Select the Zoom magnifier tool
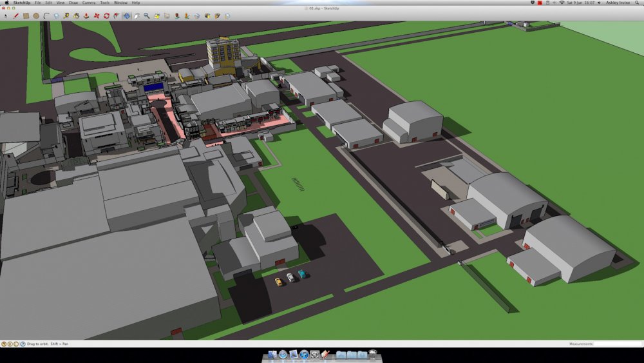Viewport: 644px width, 363px height. [147, 16]
